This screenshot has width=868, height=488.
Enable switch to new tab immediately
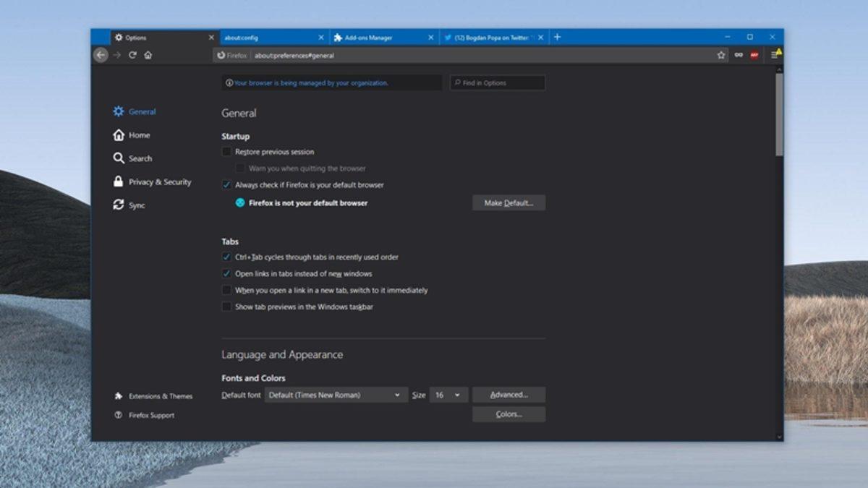point(226,290)
